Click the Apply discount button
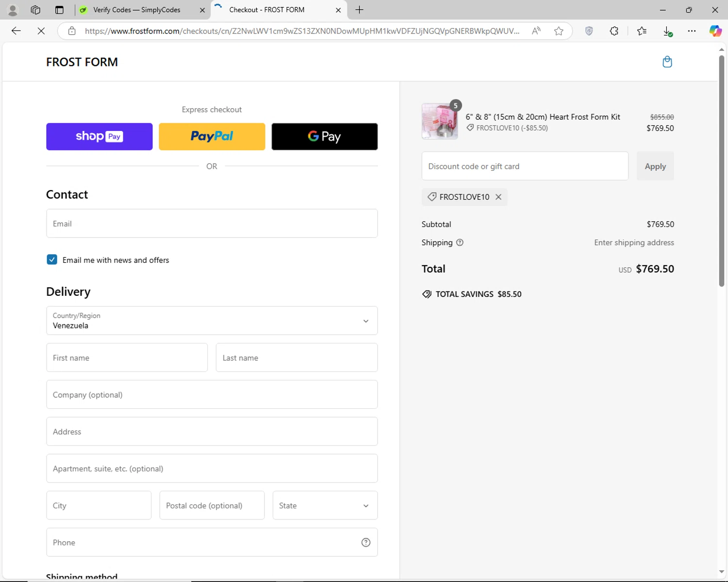Viewport: 728px width, 582px height. (655, 166)
